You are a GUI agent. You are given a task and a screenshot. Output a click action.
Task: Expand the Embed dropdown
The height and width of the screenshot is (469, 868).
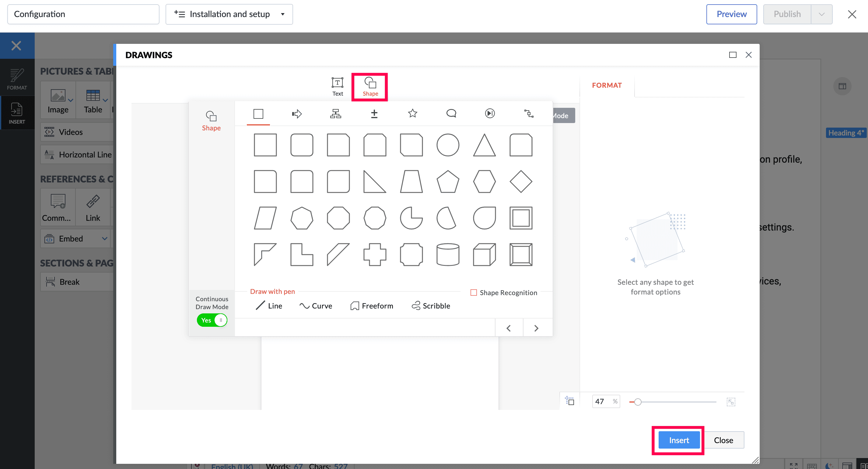pos(105,239)
